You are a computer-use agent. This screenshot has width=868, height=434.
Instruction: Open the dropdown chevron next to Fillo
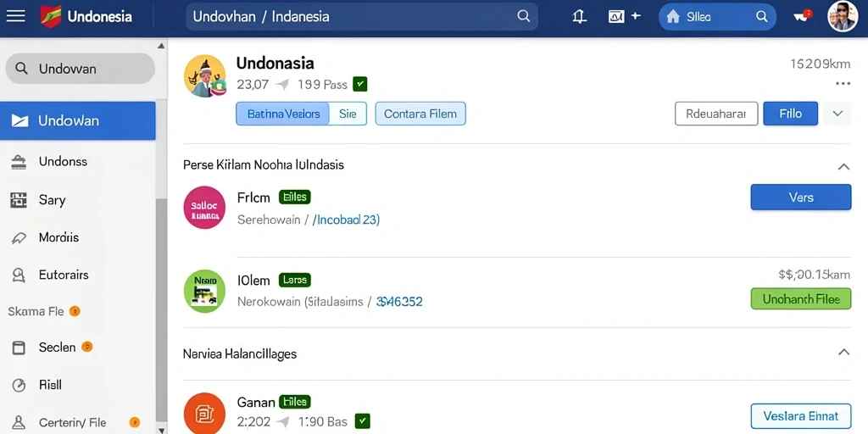click(x=837, y=114)
